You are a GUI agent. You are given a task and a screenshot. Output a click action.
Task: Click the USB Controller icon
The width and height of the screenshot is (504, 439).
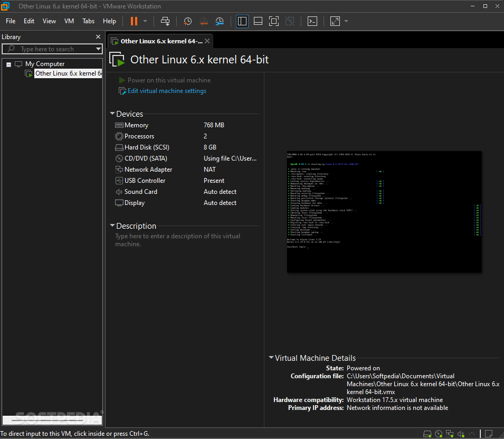[x=119, y=181]
